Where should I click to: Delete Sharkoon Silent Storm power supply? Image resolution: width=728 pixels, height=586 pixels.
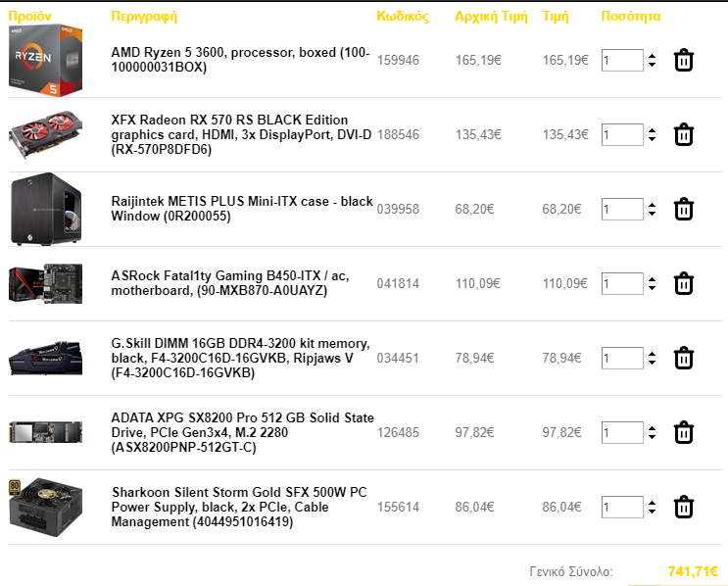(684, 507)
